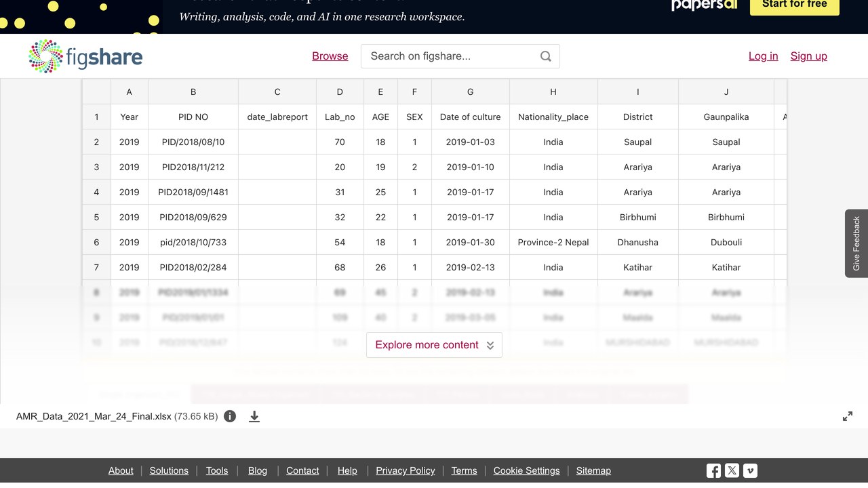Select row header 4
This screenshot has width=868, height=488.
[x=96, y=192]
